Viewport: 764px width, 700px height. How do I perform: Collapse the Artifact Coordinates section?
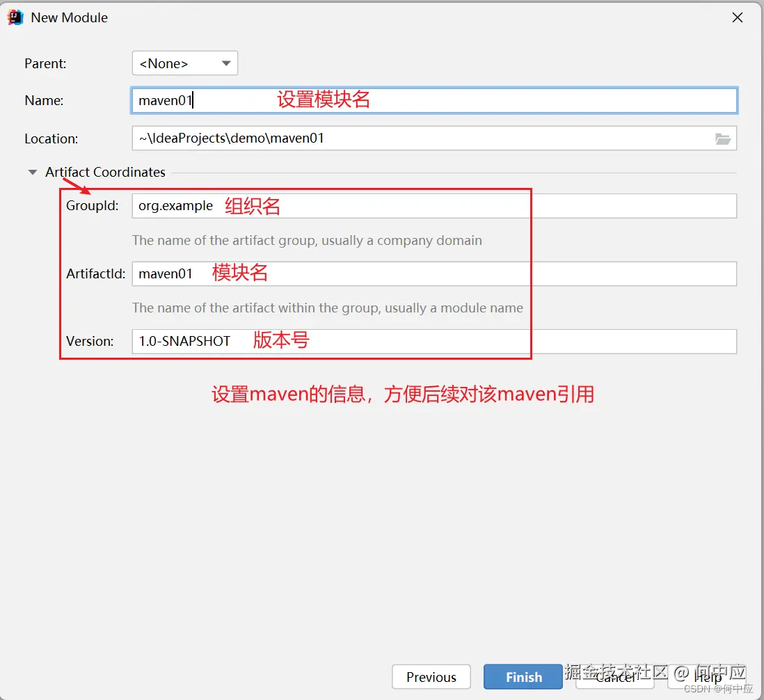tap(33, 172)
